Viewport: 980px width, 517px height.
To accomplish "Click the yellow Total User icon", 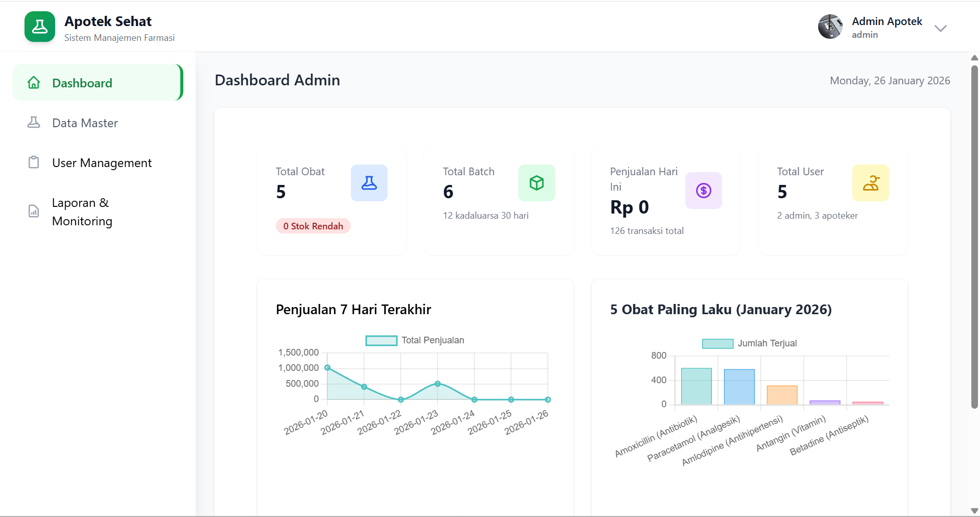I will click(870, 183).
